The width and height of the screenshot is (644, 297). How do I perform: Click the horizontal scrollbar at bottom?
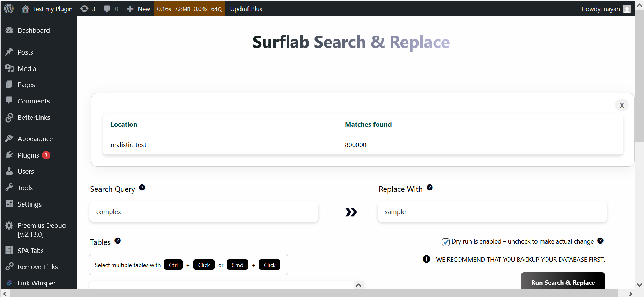pos(313,294)
